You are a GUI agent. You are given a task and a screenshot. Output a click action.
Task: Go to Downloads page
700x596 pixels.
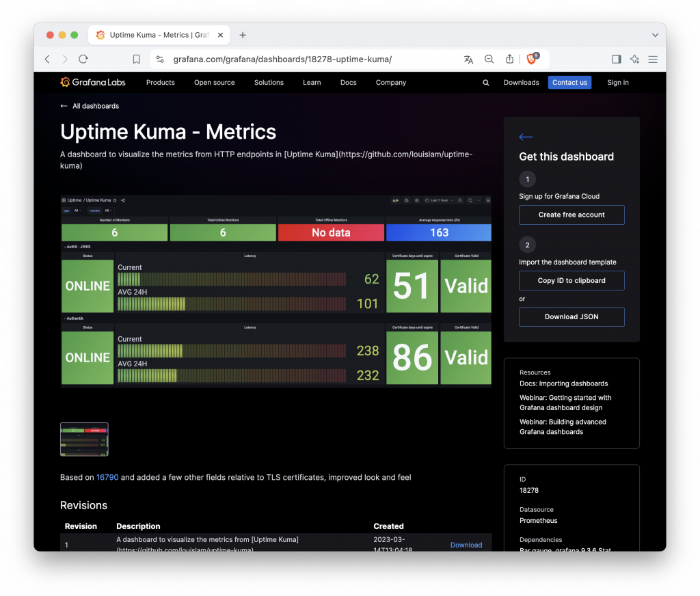tap(521, 83)
